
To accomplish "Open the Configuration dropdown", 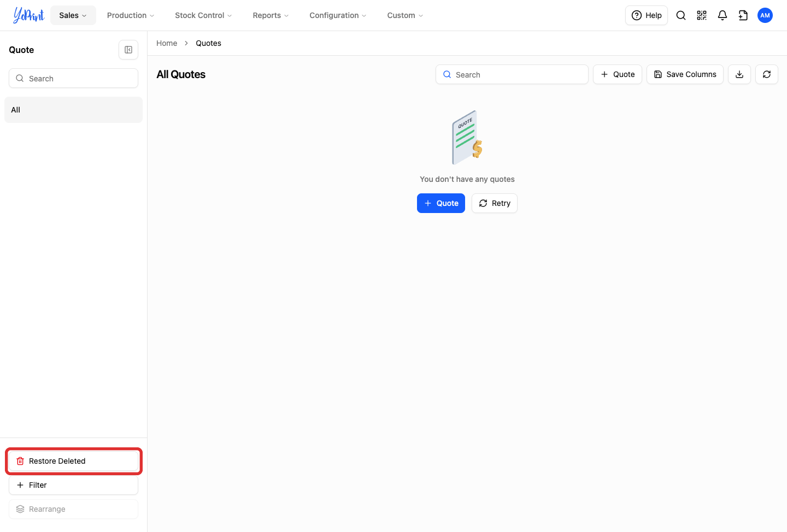I will [338, 15].
